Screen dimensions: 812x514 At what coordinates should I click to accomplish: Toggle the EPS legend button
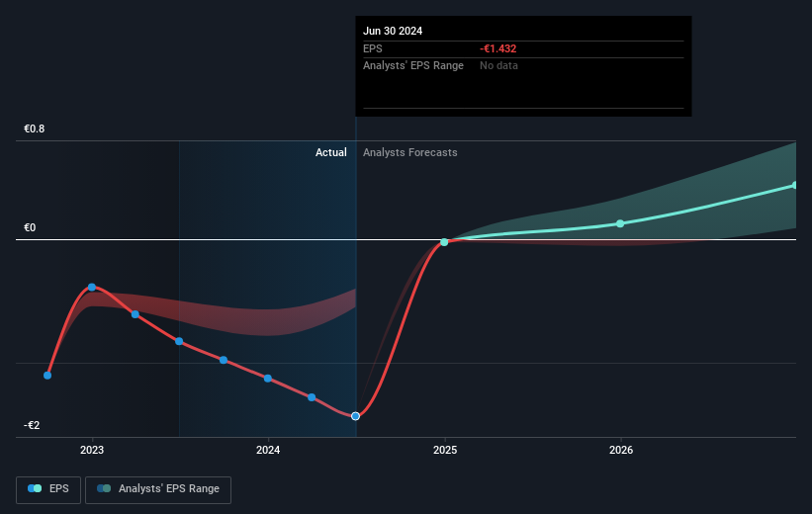tap(48, 489)
